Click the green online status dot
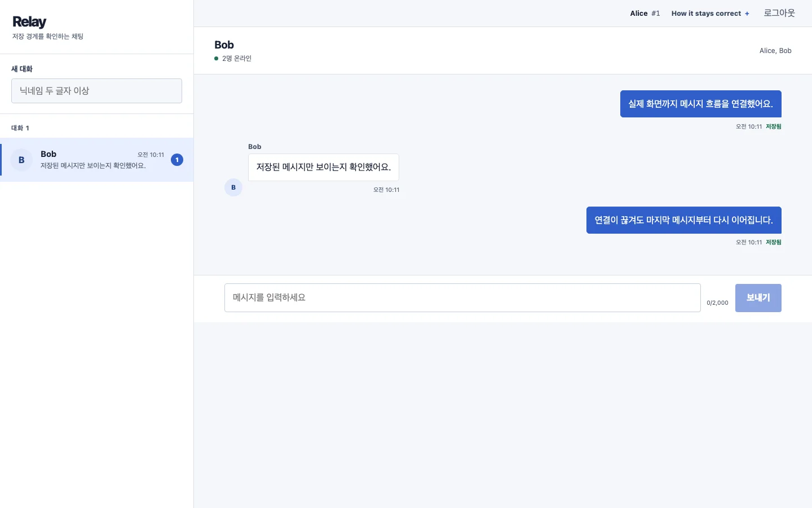The height and width of the screenshot is (508, 812). point(216,58)
